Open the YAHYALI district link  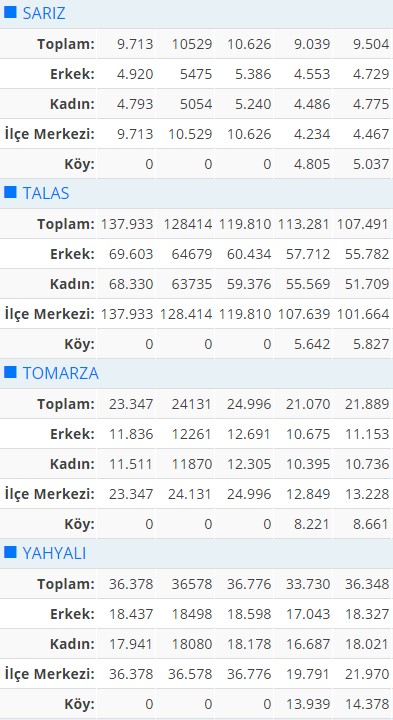(54, 553)
